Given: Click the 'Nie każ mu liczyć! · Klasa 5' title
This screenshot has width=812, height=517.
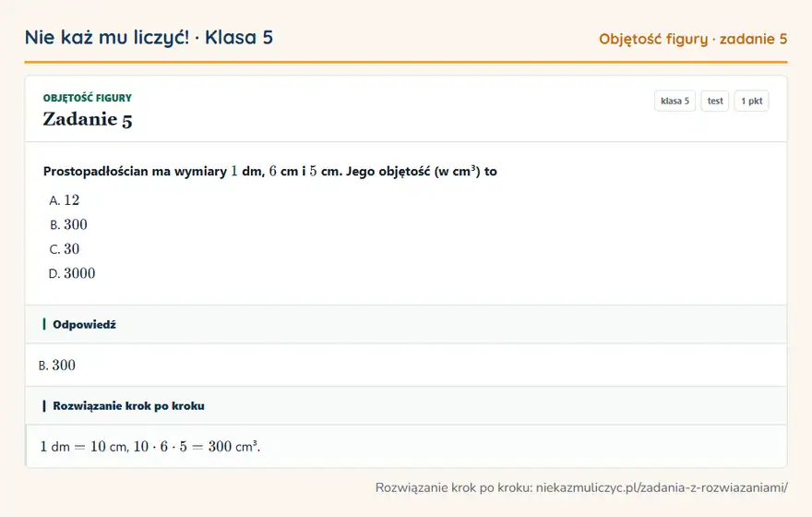Looking at the screenshot, I should pyautogui.click(x=149, y=38).
